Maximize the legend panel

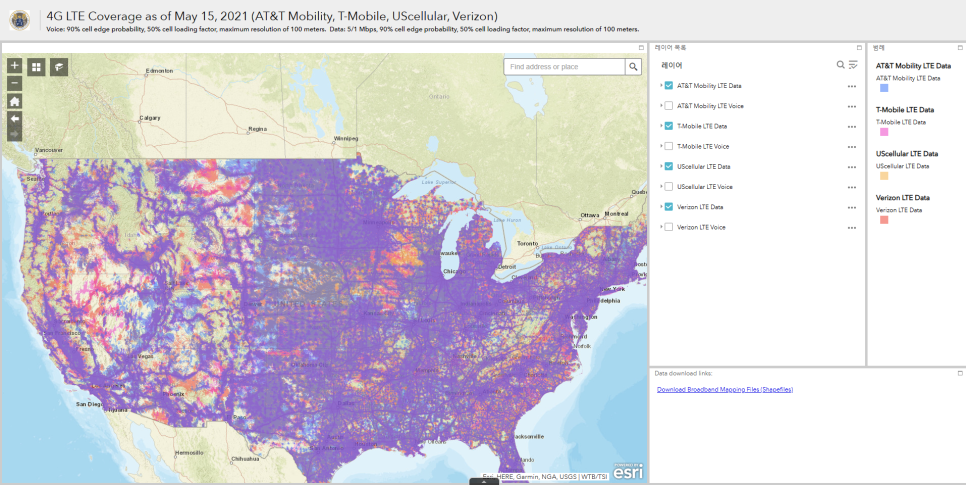[x=960, y=47]
